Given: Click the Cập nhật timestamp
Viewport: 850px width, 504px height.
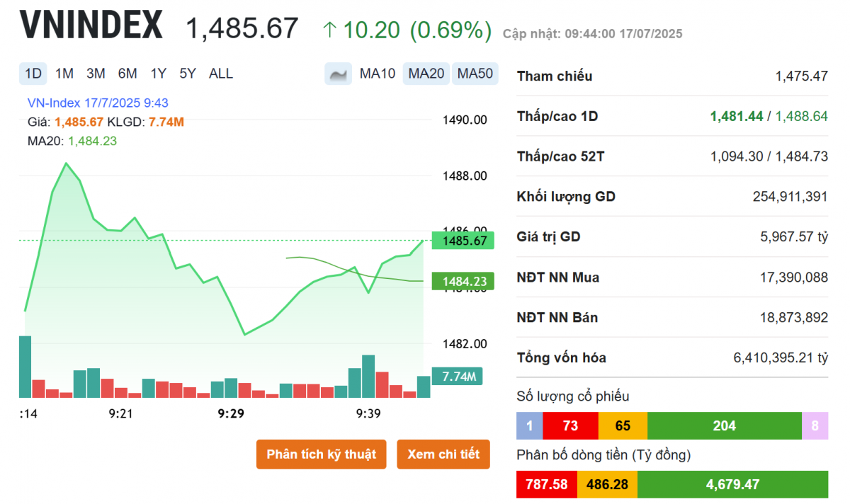Looking at the screenshot, I should (x=593, y=33).
